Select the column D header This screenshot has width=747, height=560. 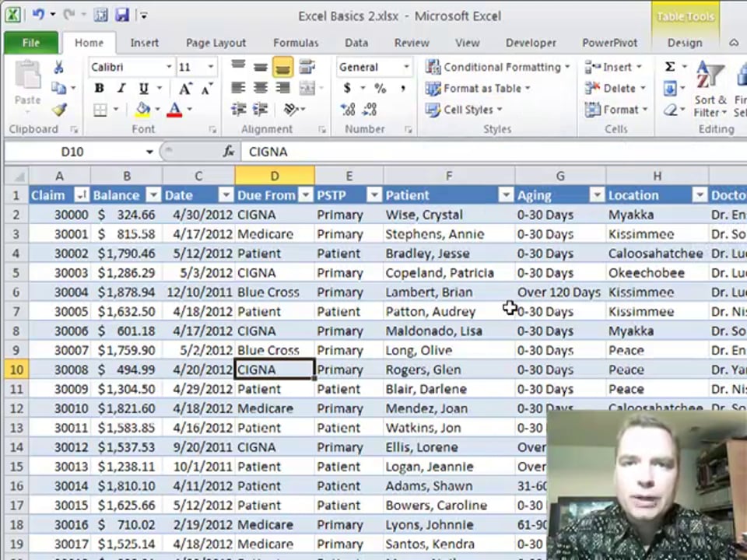(x=275, y=177)
